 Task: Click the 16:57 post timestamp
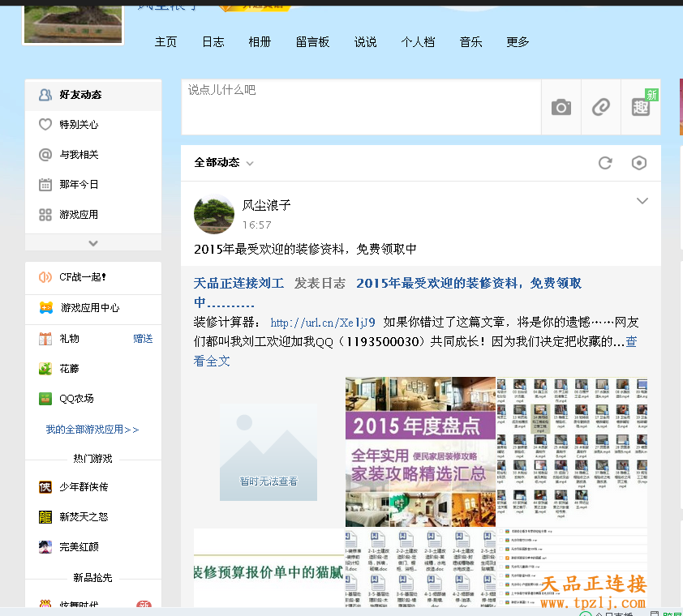click(x=257, y=225)
